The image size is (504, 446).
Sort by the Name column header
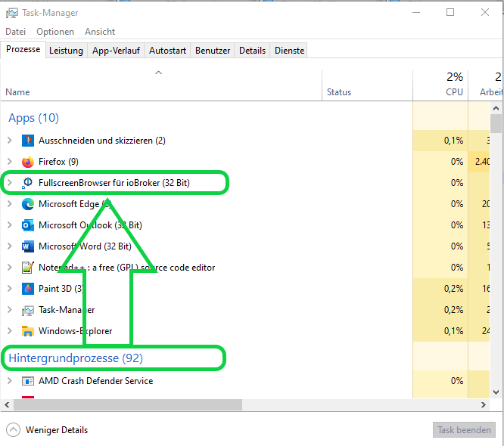pos(160,85)
